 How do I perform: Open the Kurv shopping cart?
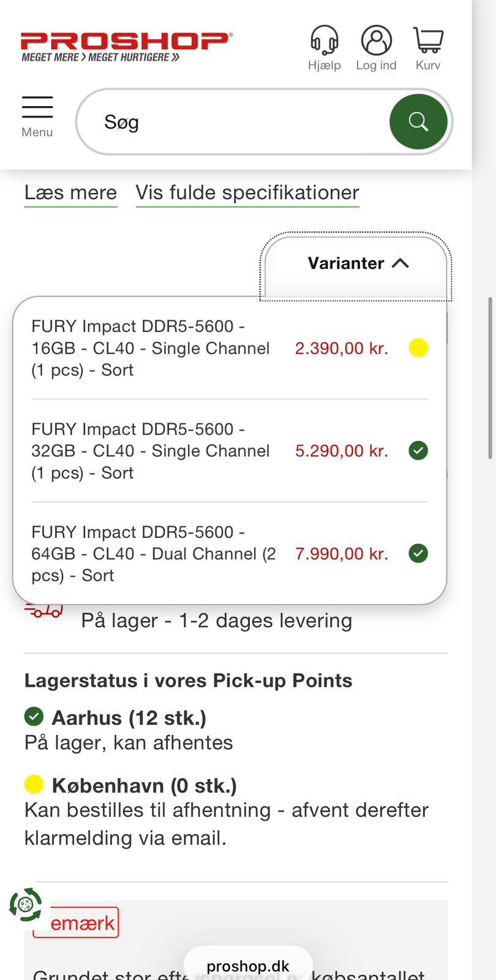428,42
